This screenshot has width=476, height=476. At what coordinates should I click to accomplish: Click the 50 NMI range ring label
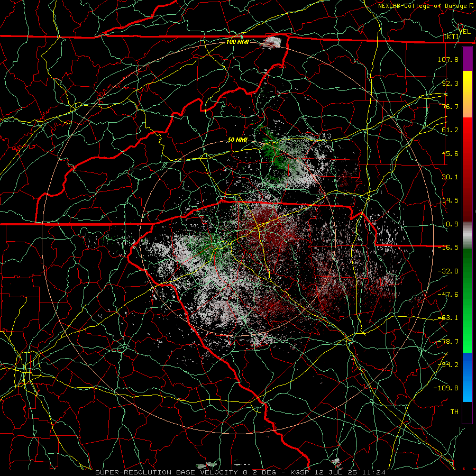point(237,140)
